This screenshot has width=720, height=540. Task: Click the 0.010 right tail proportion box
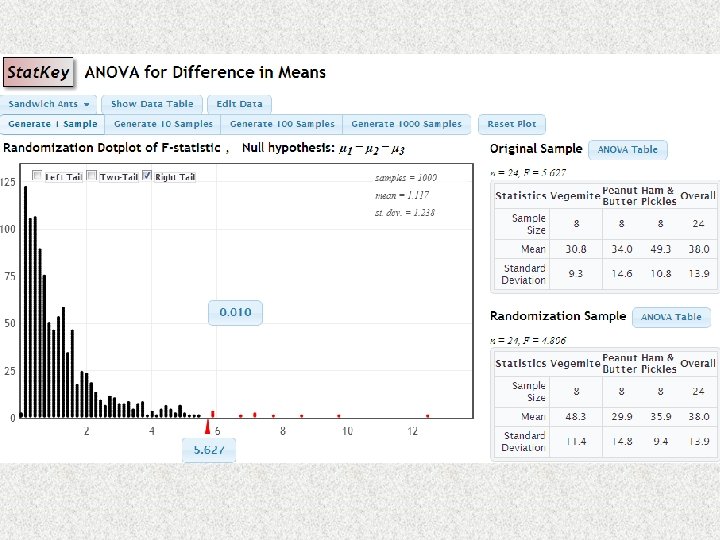235,312
